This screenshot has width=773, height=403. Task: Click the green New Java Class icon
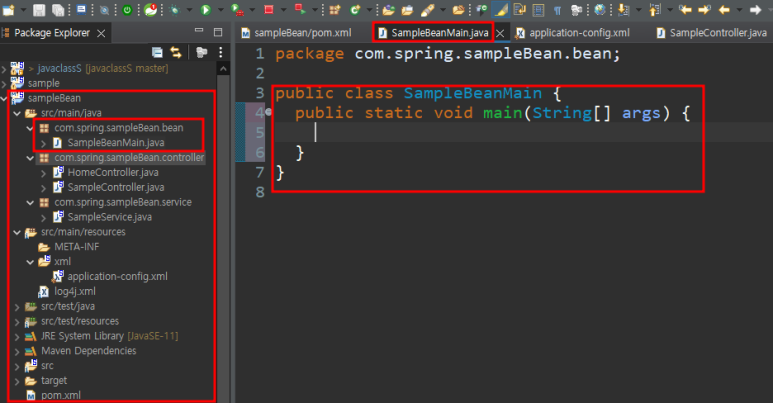click(x=355, y=9)
